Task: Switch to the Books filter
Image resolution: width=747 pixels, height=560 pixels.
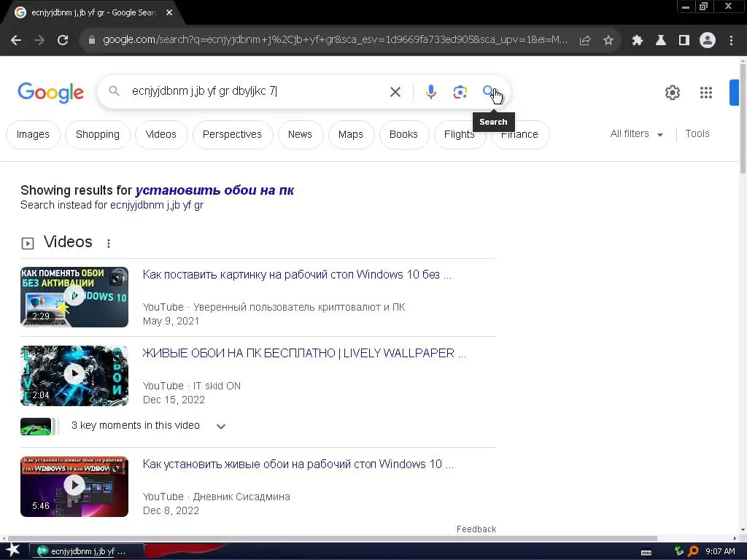Action: (x=403, y=135)
